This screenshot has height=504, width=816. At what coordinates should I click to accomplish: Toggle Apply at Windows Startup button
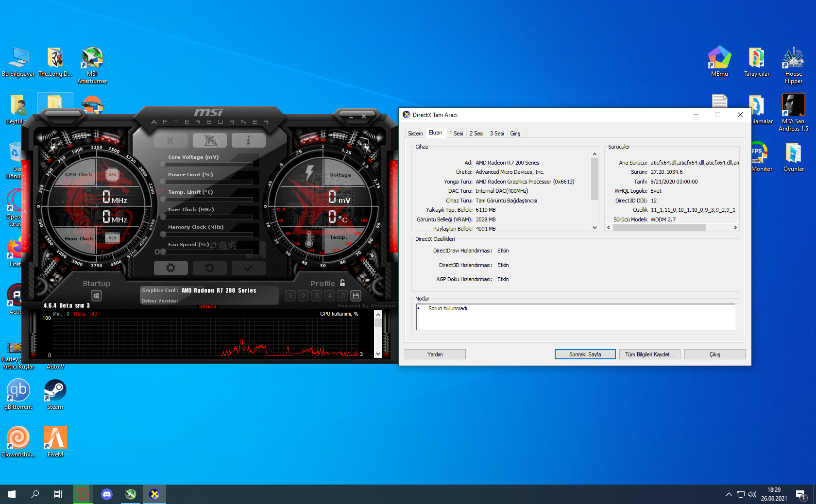coord(96,296)
